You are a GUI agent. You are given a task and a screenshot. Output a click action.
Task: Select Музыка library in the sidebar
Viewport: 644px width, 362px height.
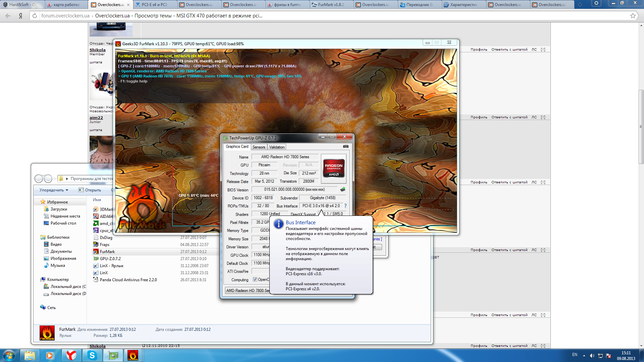(58, 265)
